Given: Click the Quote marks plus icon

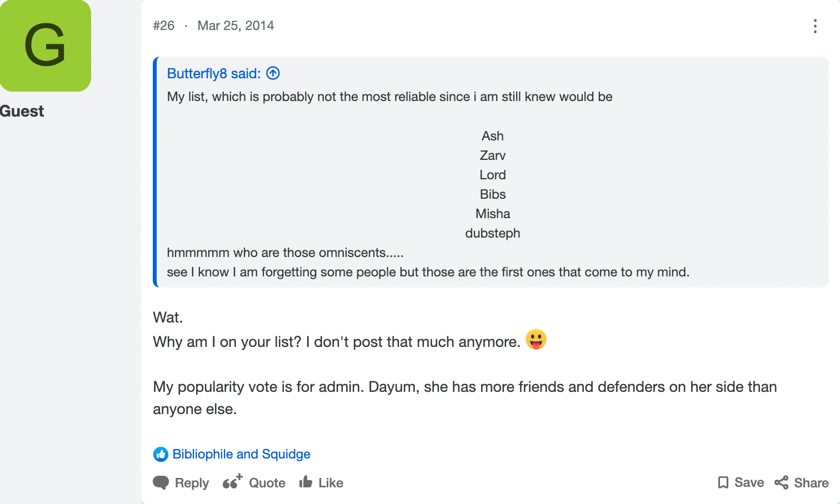Looking at the screenshot, I should 232,481.
